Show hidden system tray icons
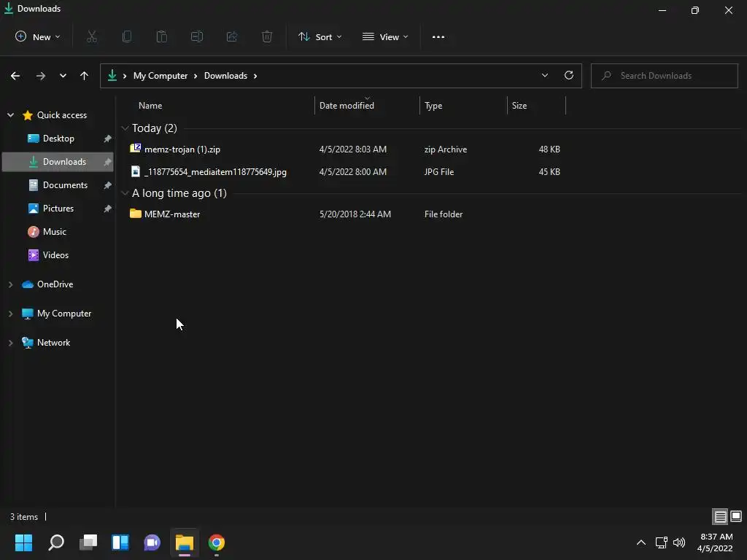This screenshot has height=560, width=747. pos(641,542)
